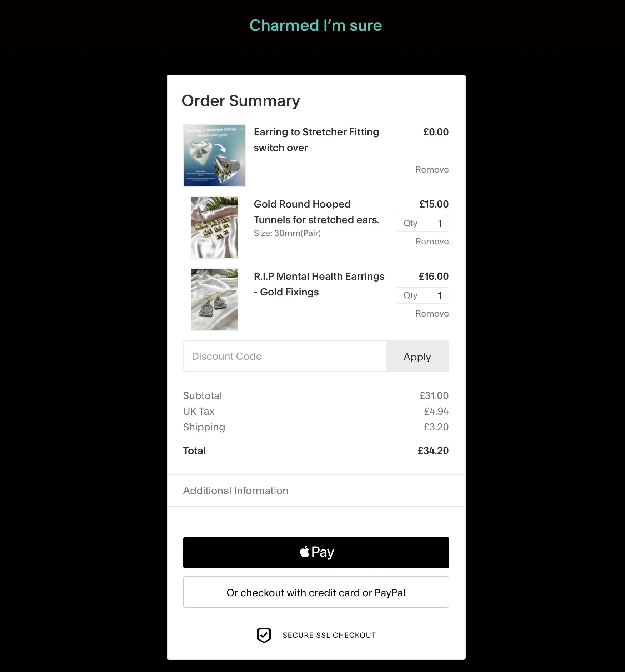The image size is (625, 672).
Task: Open the Gold Round Hooped Tunnels thumbnail
Action: click(x=214, y=228)
